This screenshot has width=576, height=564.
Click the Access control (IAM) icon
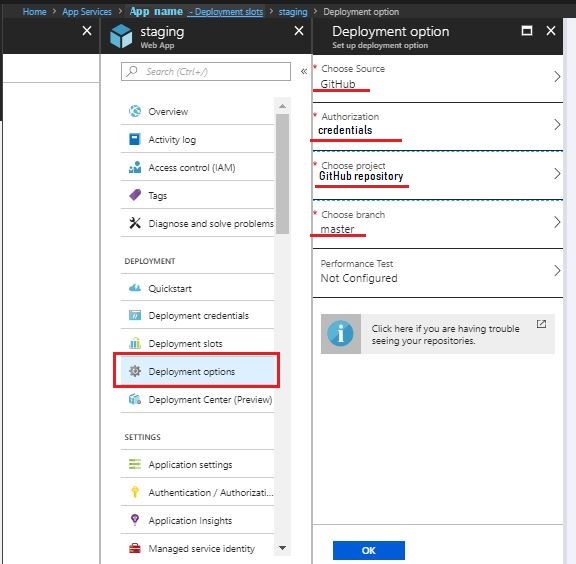click(135, 167)
